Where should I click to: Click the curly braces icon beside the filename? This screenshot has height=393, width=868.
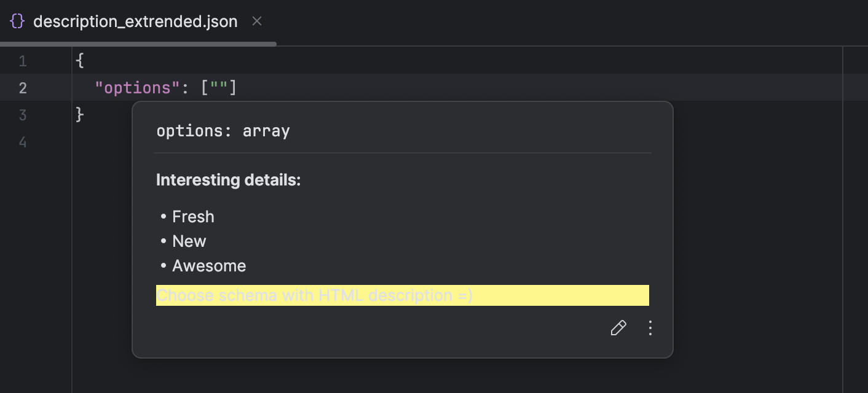tap(17, 21)
